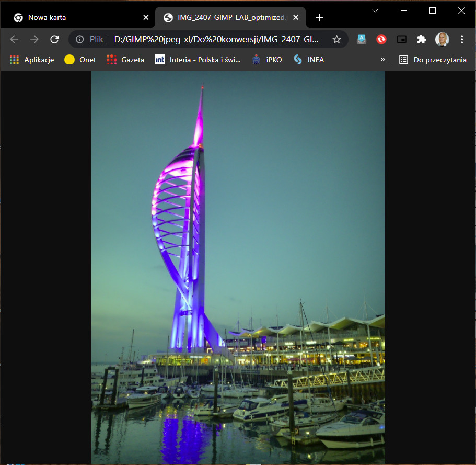Open the Chrome three-dot menu
Image resolution: width=476 pixels, height=465 pixels.
(x=462, y=39)
